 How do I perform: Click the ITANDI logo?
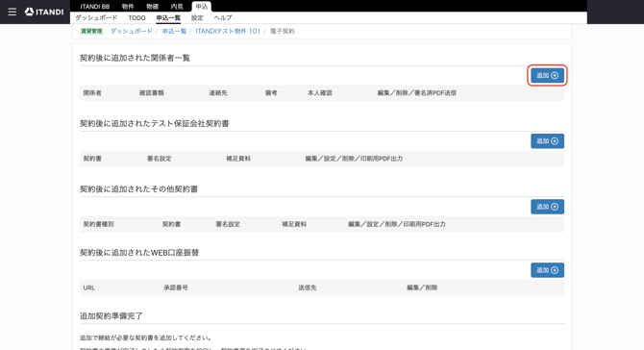point(44,12)
